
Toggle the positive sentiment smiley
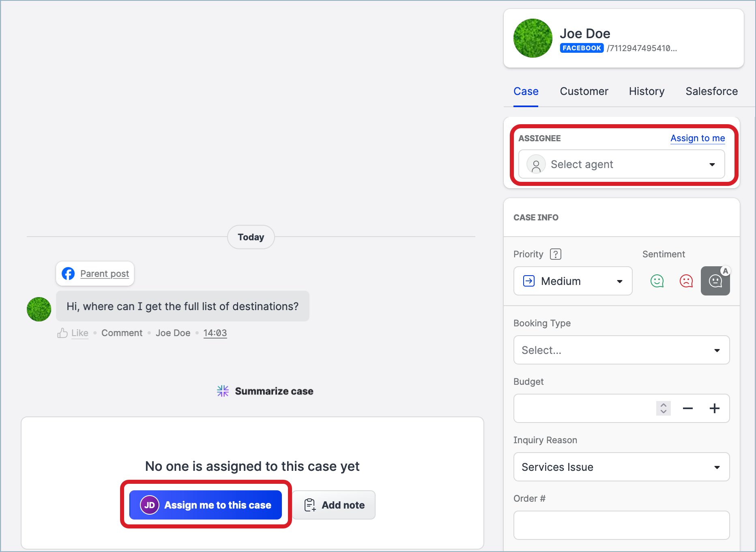click(657, 281)
